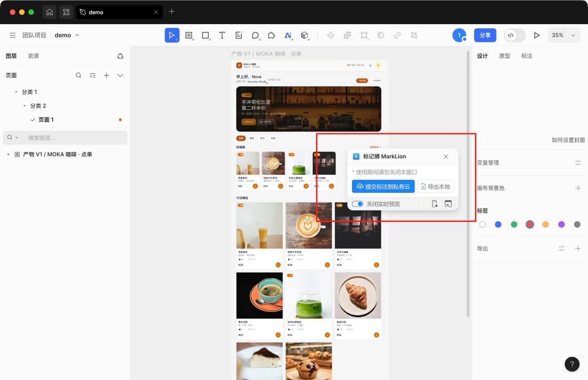
Task: Open the 如何设置封面 link
Action: 568,140
